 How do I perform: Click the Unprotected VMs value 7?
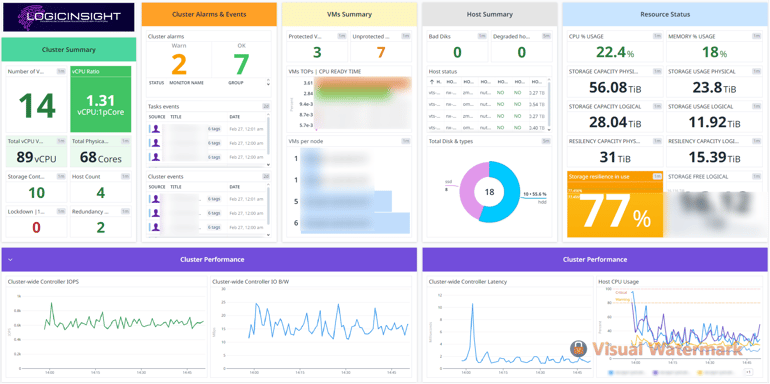point(381,53)
